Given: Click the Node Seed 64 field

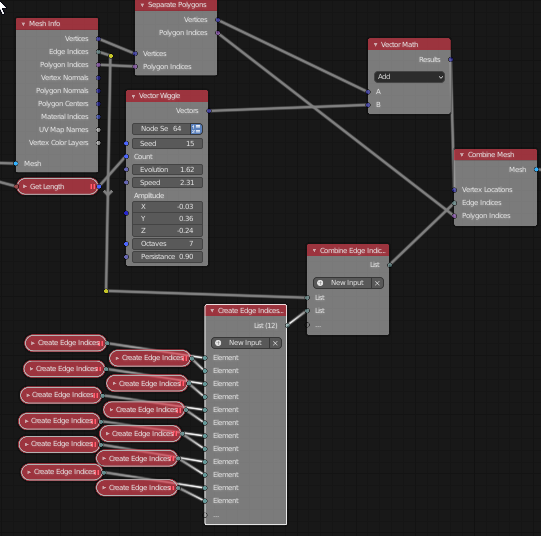Looking at the screenshot, I should (161, 129).
